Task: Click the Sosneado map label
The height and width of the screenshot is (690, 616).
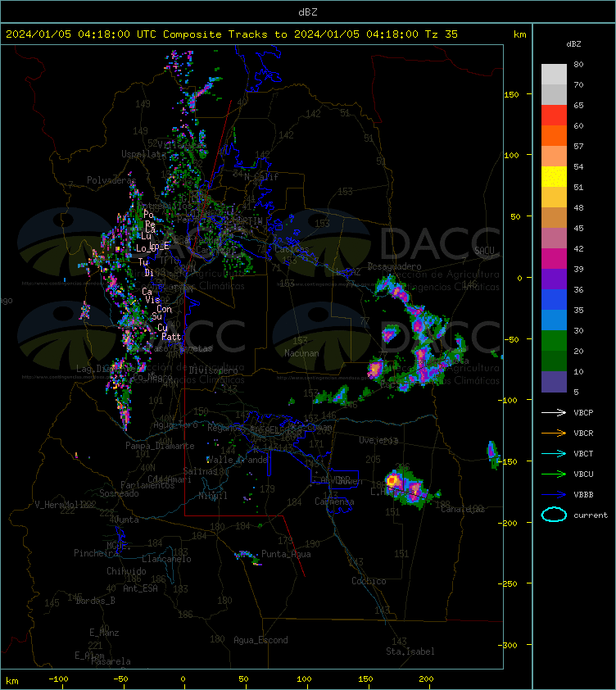Action: (119, 493)
